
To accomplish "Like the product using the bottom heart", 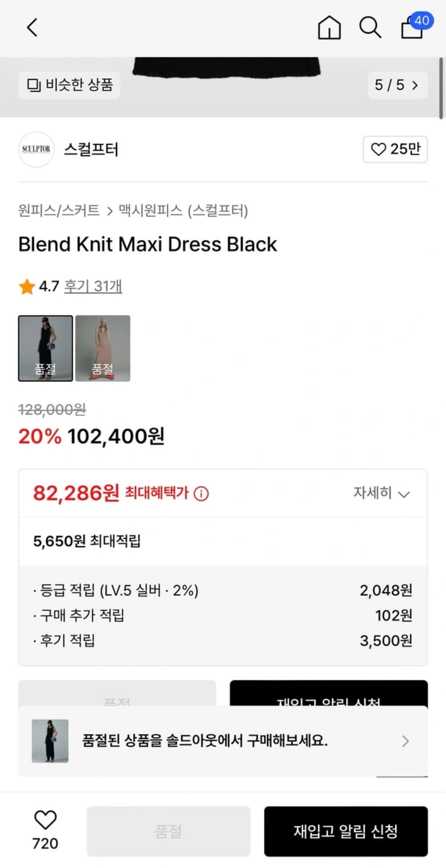I will (x=45, y=820).
